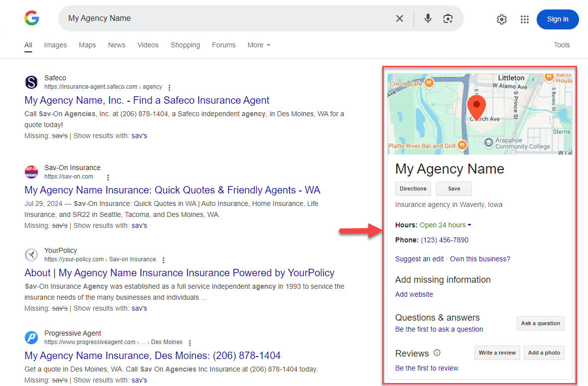Viewport: 588px width, 386px height.
Task: Call phone number (123) 456-7890
Action: (x=444, y=240)
